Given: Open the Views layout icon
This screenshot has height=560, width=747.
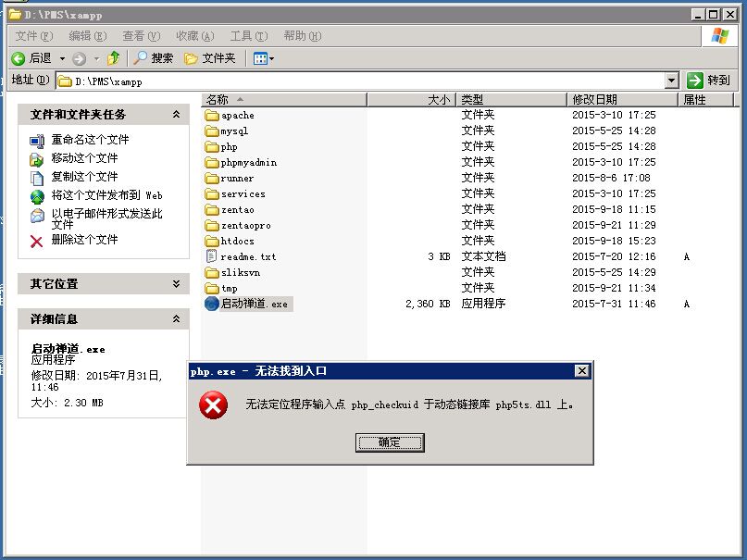Looking at the screenshot, I should pyautogui.click(x=260, y=58).
